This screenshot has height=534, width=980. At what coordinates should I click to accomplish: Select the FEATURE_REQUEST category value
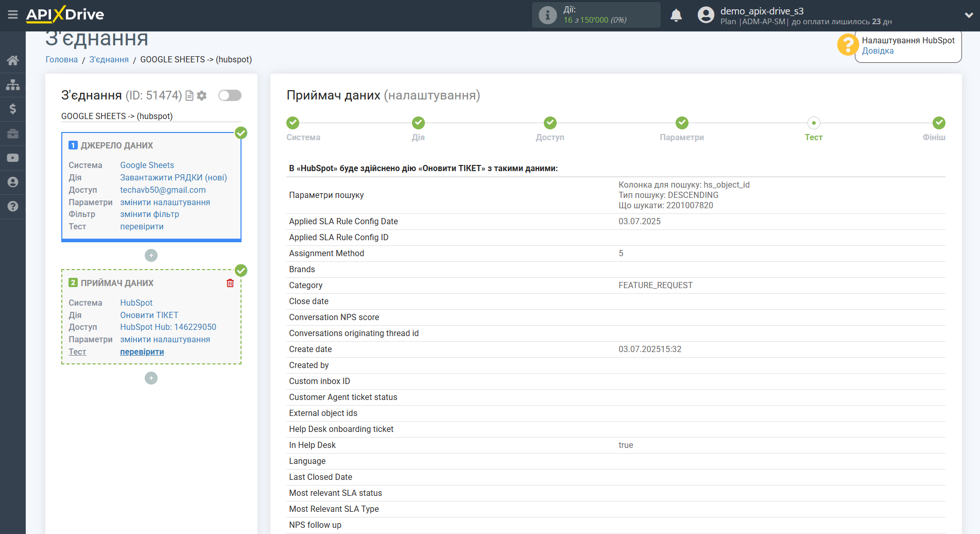pos(656,285)
